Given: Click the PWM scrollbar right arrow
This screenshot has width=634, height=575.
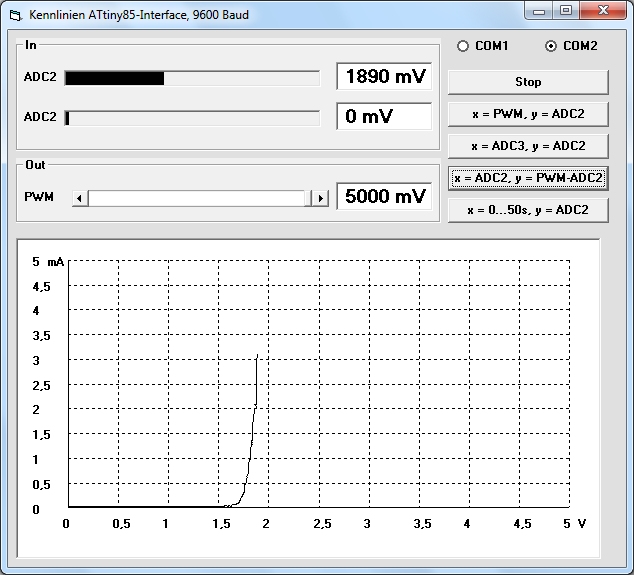Looking at the screenshot, I should click(x=320, y=198).
